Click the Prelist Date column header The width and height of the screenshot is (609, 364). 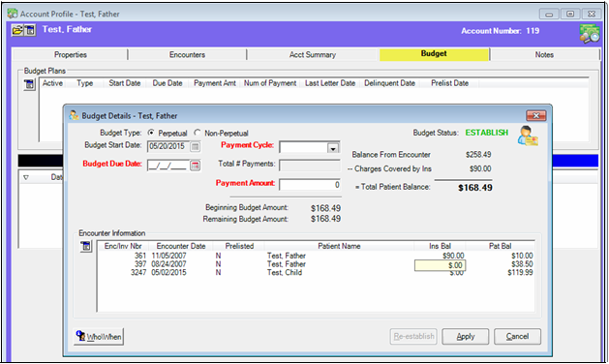click(450, 83)
